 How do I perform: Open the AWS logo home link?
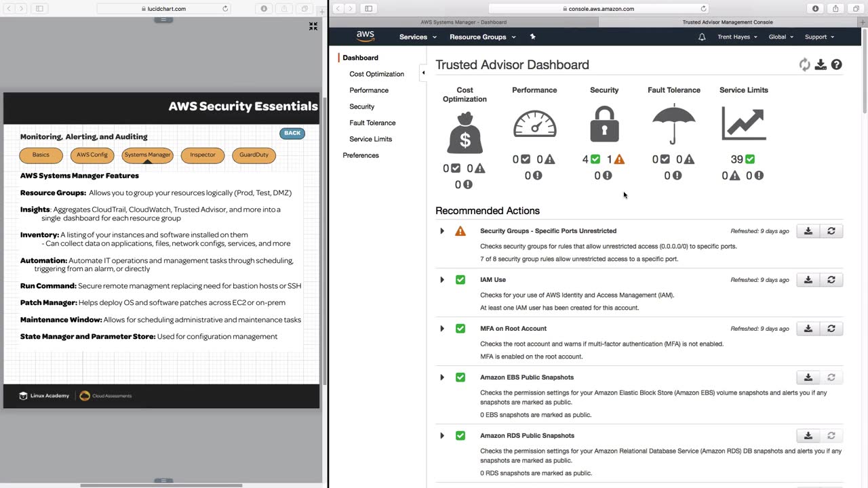click(x=366, y=37)
